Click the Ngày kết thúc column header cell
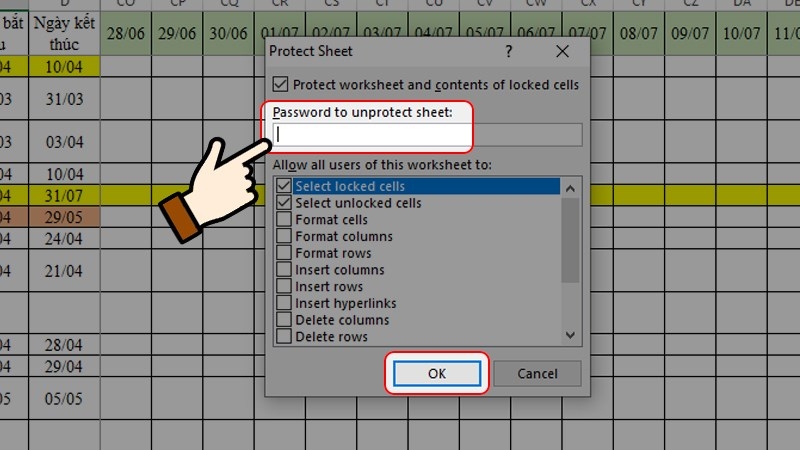 64,34
